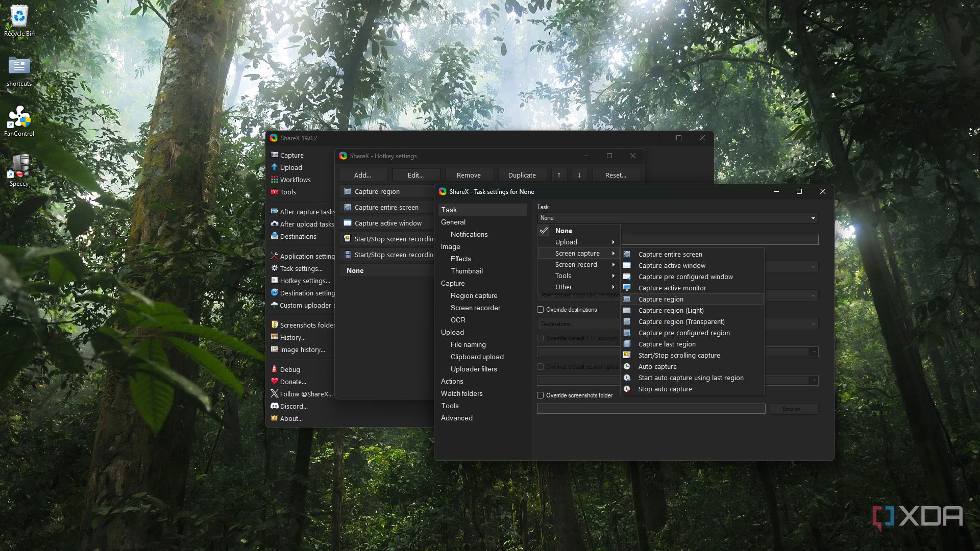Open the FanControl desktop shortcut icon

coord(19,121)
